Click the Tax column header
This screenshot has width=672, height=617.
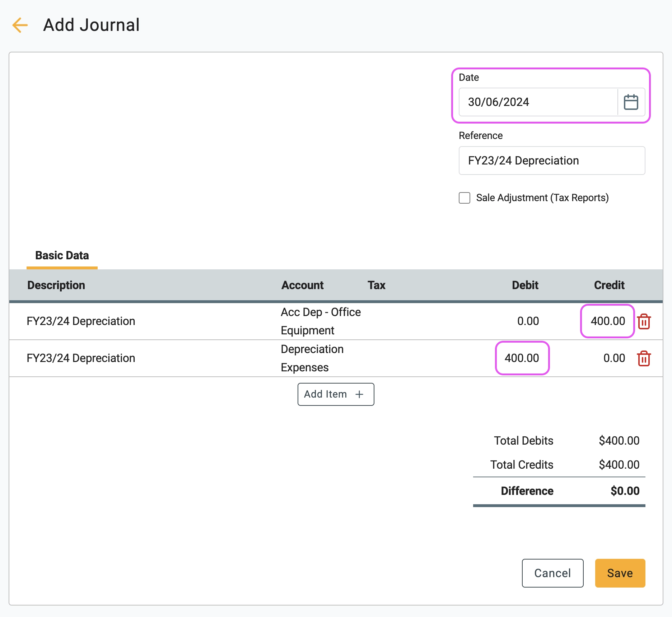pyautogui.click(x=376, y=285)
